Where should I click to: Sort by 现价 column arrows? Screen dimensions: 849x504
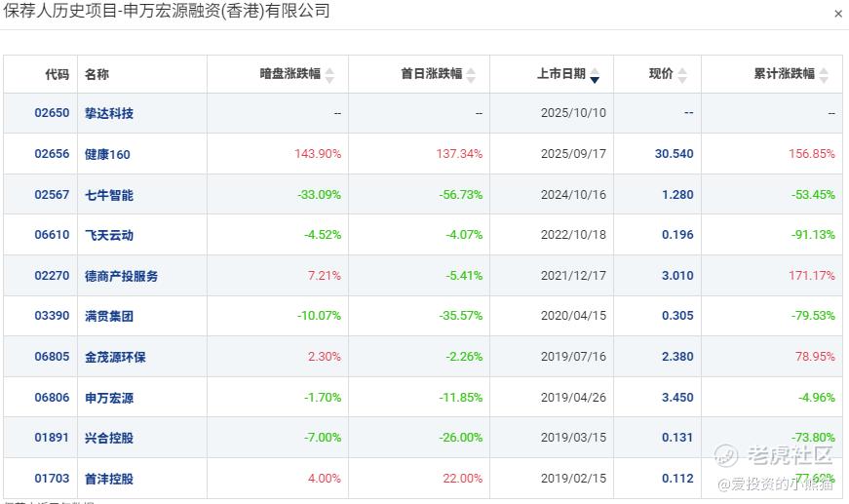682,75
